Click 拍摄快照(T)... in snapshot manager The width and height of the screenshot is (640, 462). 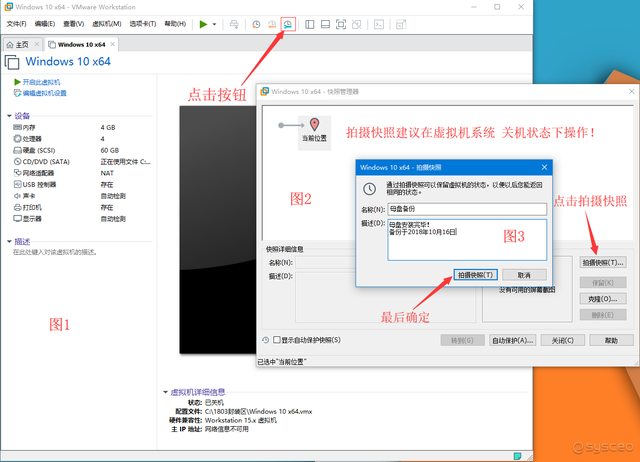click(603, 262)
